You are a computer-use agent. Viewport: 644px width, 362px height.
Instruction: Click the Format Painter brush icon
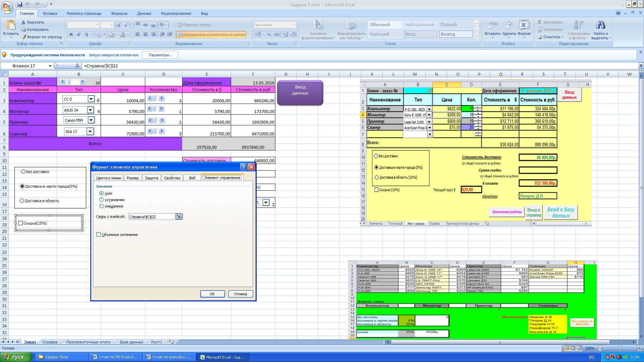point(23,37)
